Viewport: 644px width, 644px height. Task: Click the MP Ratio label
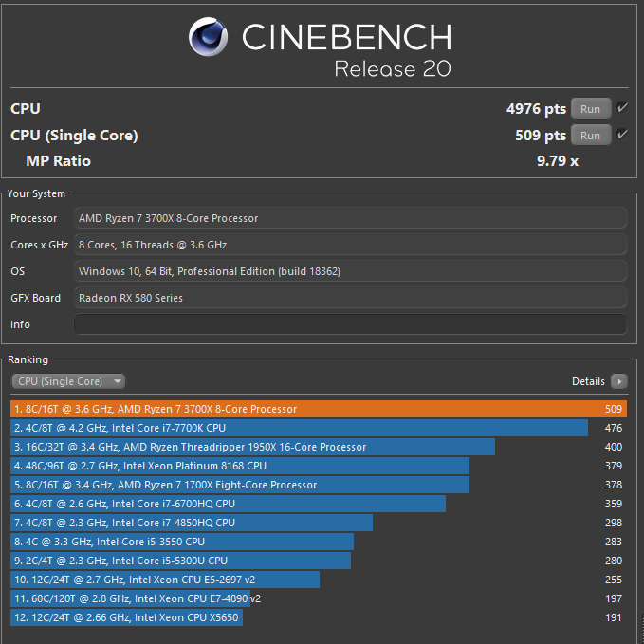click(58, 160)
